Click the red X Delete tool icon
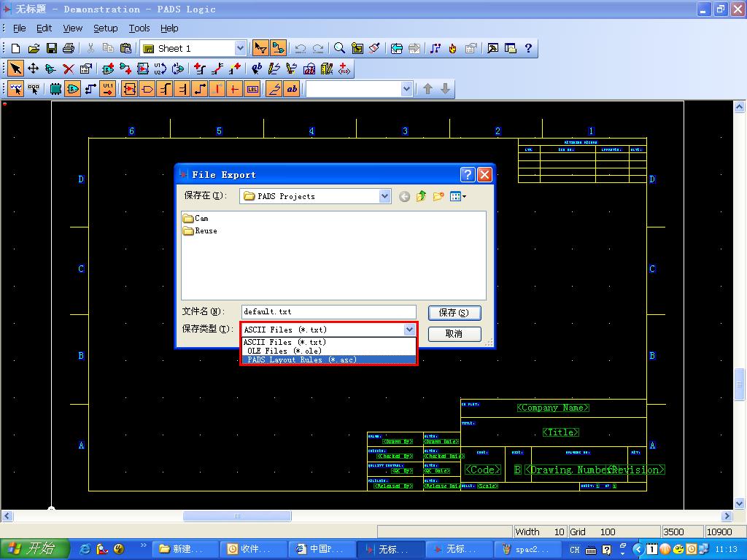This screenshot has width=747, height=560. 68,69
